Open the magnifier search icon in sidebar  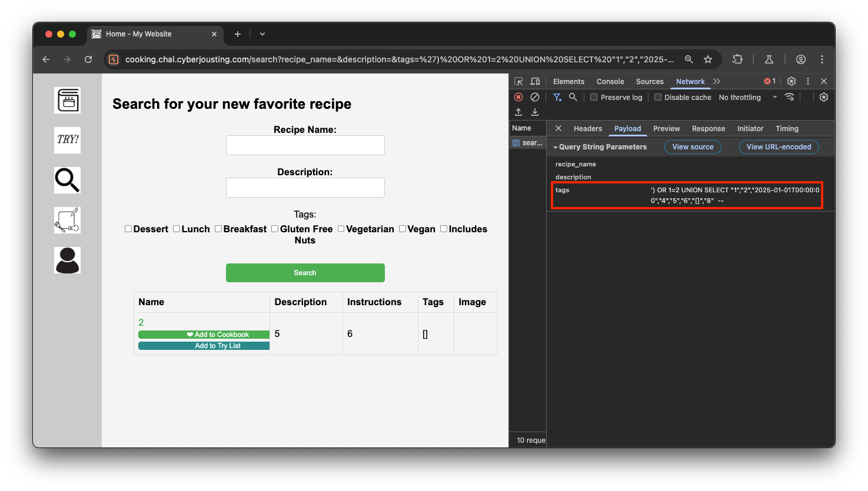[67, 180]
